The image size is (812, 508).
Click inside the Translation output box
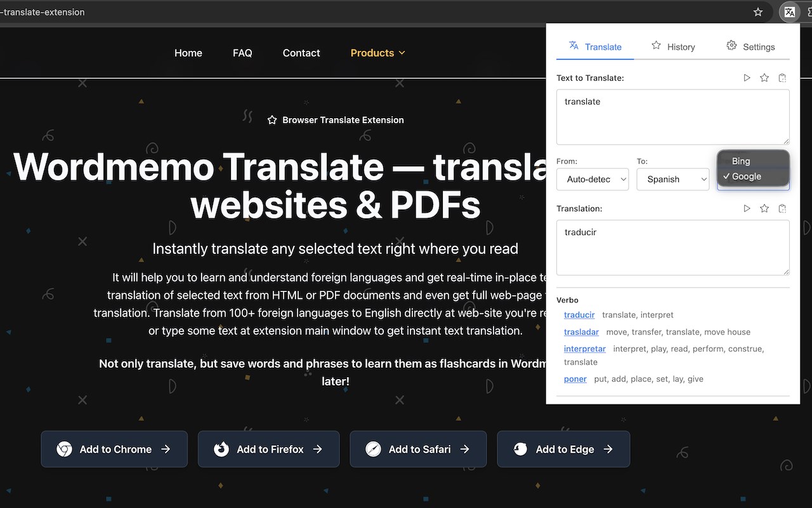[x=673, y=248]
